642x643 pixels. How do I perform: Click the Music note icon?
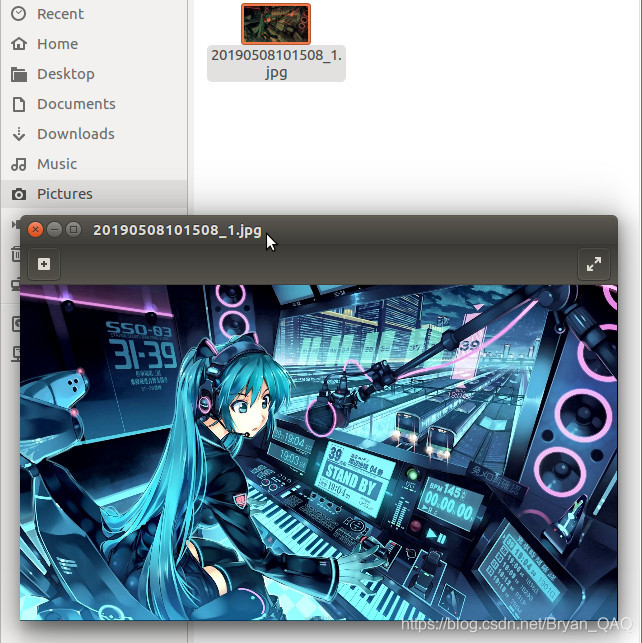[19, 164]
